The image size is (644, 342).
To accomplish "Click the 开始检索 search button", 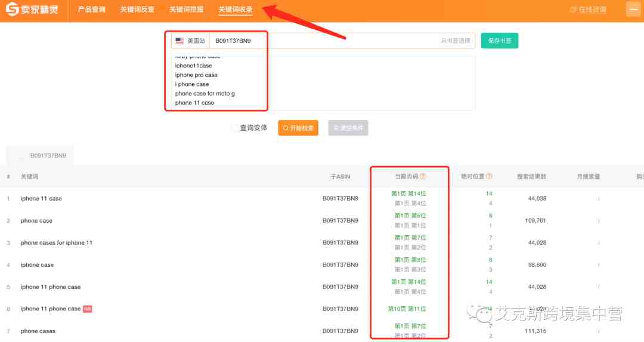I will click(x=298, y=128).
